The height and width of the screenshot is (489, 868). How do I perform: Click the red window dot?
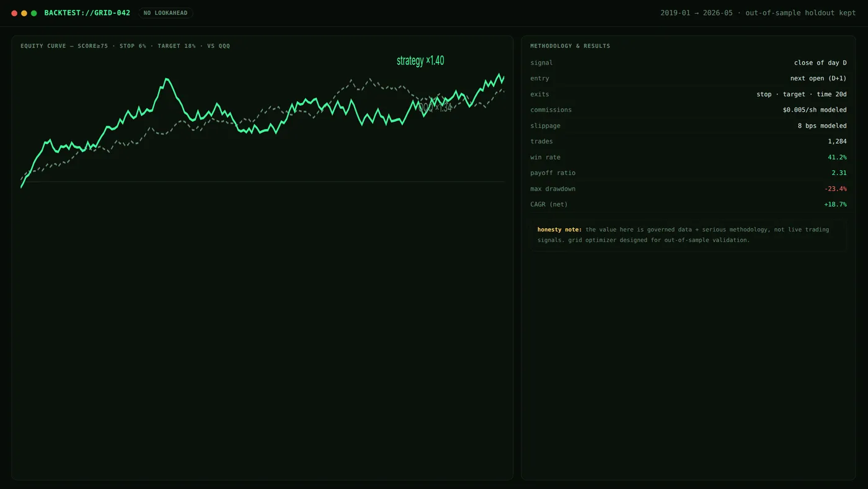[x=14, y=13]
